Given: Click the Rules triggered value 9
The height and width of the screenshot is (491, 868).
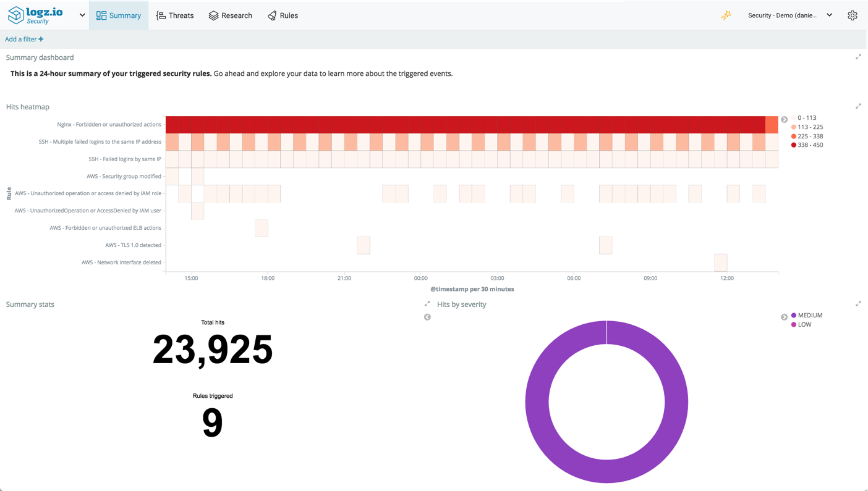Looking at the screenshot, I should 213,423.
